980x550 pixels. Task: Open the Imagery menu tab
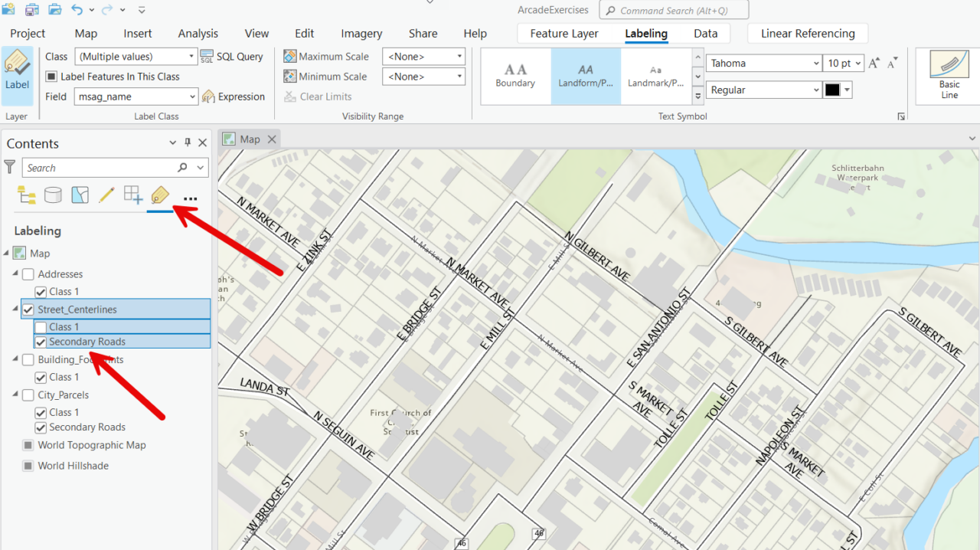click(361, 34)
